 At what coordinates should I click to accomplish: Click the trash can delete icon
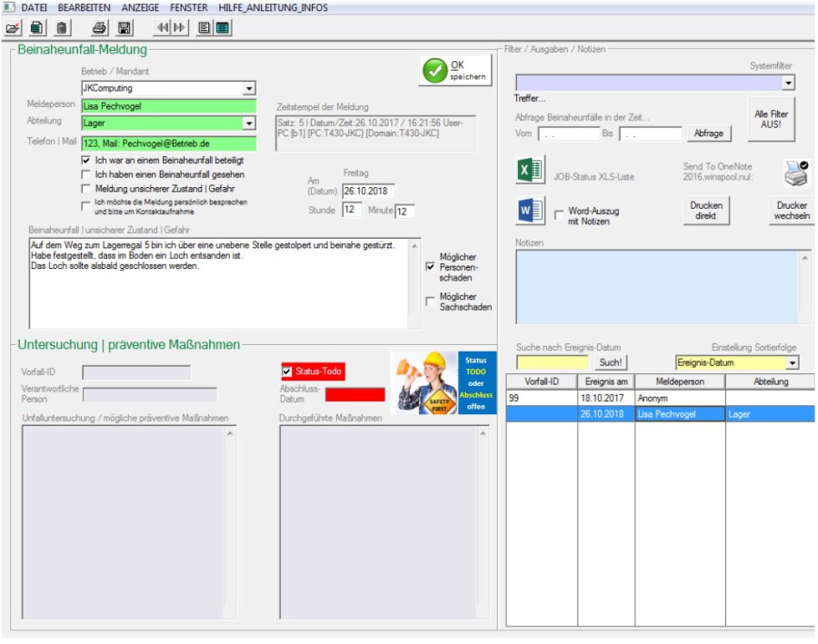(62, 27)
